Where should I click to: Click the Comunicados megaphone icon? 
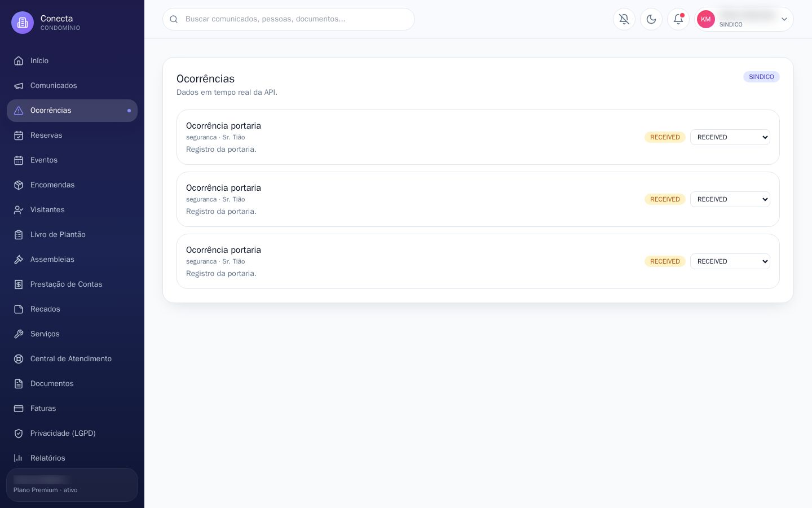(x=19, y=86)
